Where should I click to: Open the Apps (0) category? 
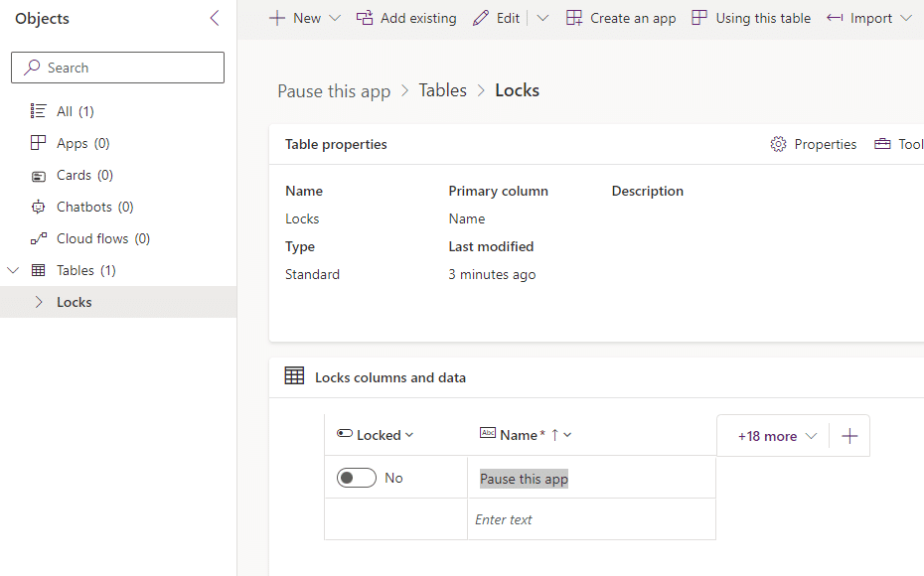[82, 143]
